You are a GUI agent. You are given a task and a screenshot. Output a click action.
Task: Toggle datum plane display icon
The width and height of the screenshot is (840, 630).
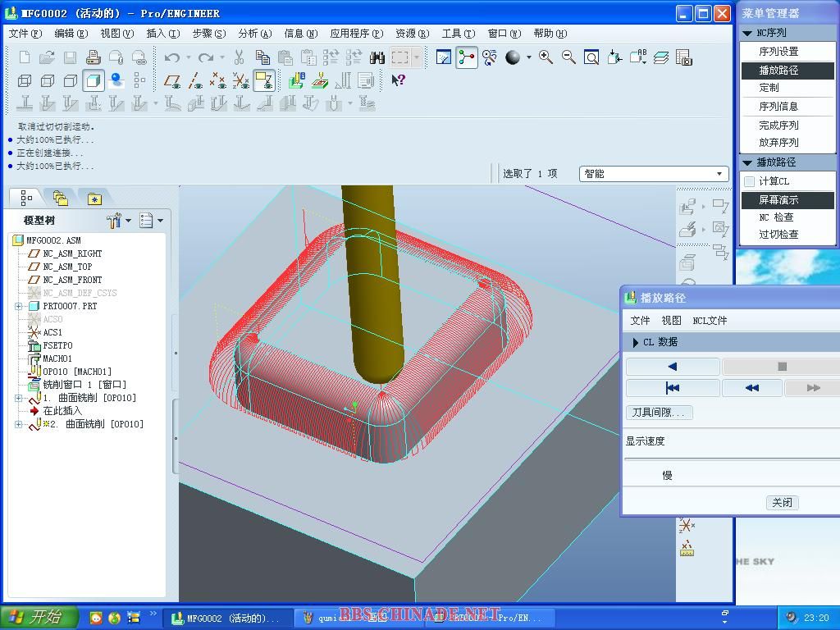pos(172,80)
